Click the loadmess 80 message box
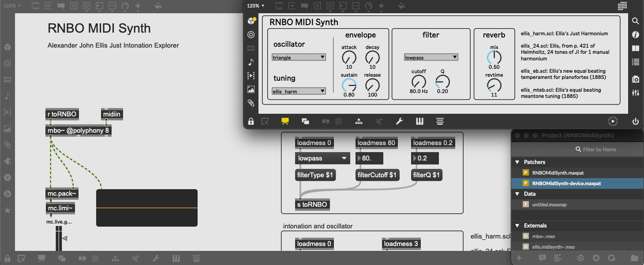 point(376,142)
